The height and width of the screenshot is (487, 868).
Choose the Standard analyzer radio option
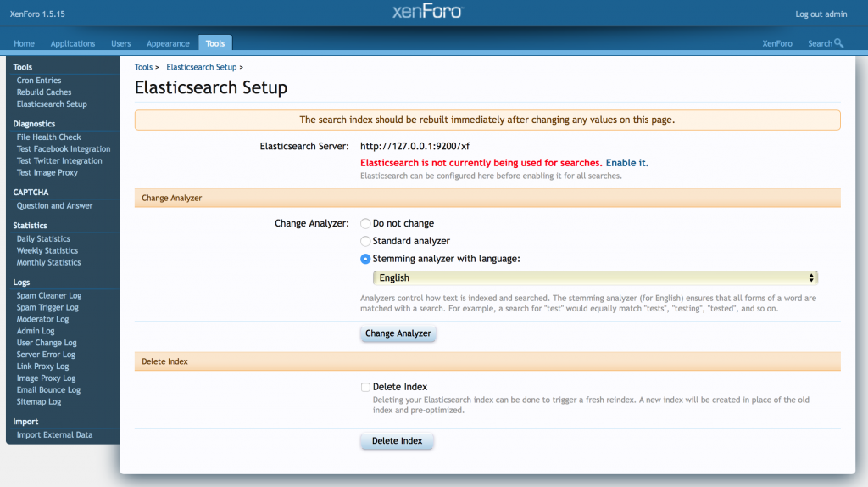(365, 241)
